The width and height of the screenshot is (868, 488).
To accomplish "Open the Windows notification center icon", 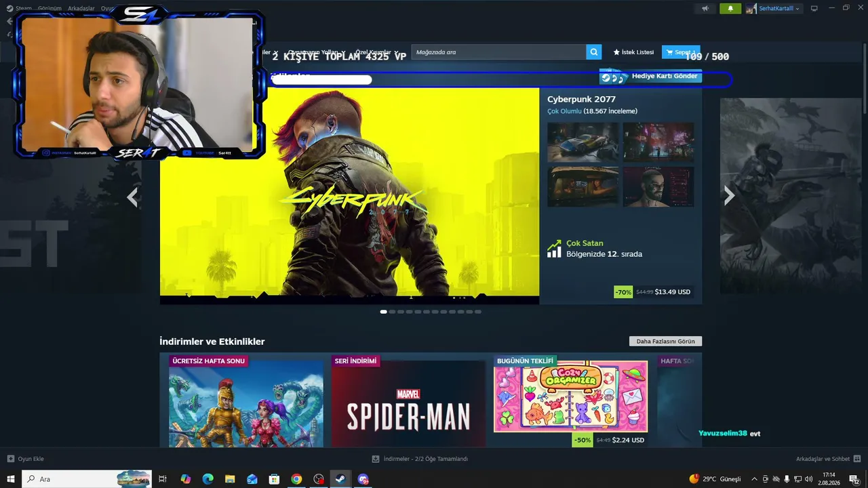I will tap(854, 479).
